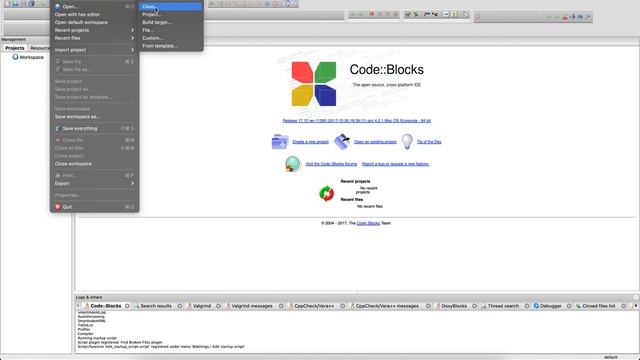Click the Code::Blocks colored cubes logo

[314, 84]
